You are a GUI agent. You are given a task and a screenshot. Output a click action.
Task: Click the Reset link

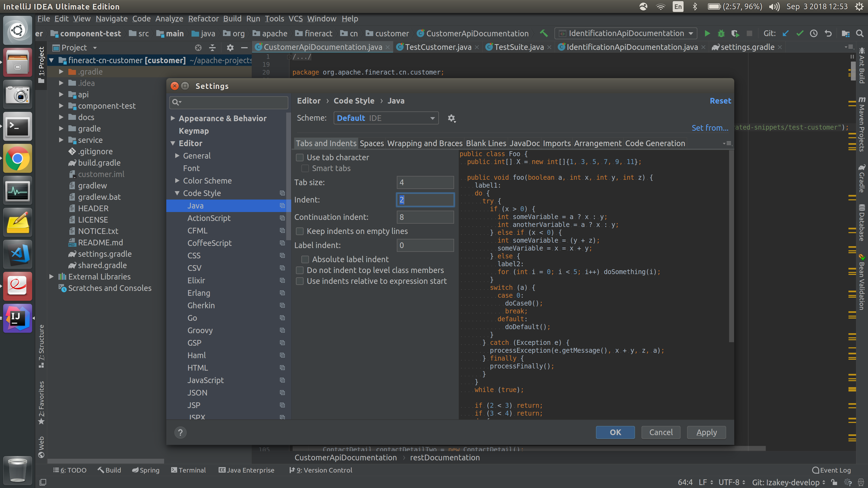coord(720,101)
